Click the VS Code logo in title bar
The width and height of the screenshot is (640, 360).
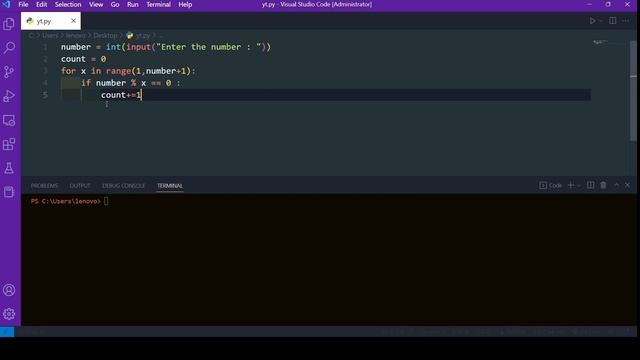(x=7, y=4)
